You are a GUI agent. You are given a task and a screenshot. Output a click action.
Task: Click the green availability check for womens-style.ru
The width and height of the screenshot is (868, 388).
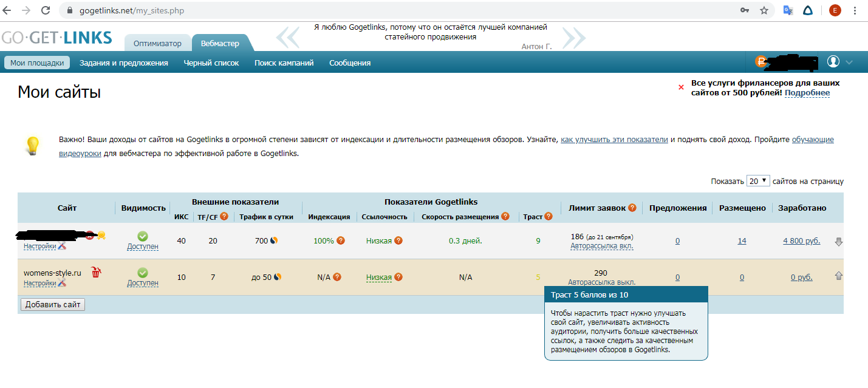coord(142,273)
